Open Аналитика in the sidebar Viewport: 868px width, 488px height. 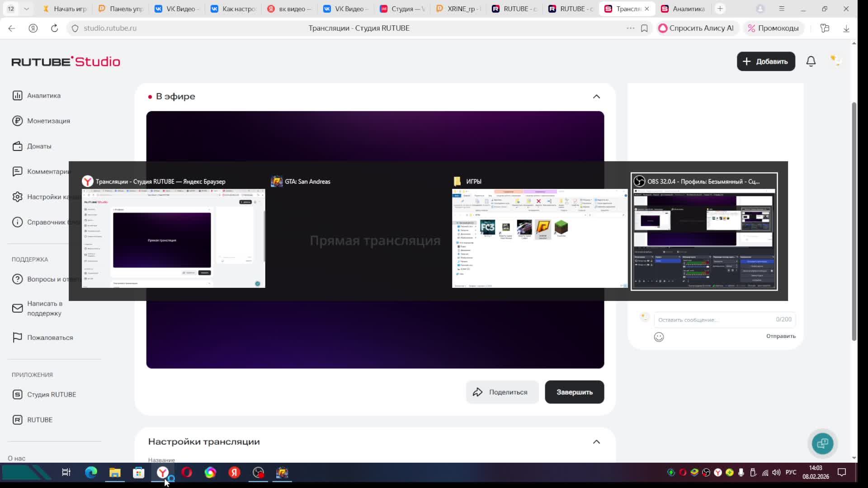pyautogui.click(x=43, y=95)
